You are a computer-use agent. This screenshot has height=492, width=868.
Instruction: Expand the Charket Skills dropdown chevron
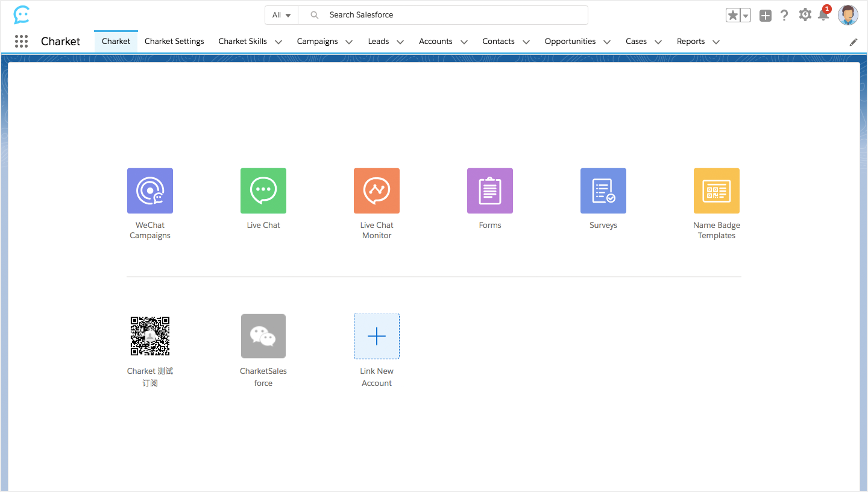[278, 42]
